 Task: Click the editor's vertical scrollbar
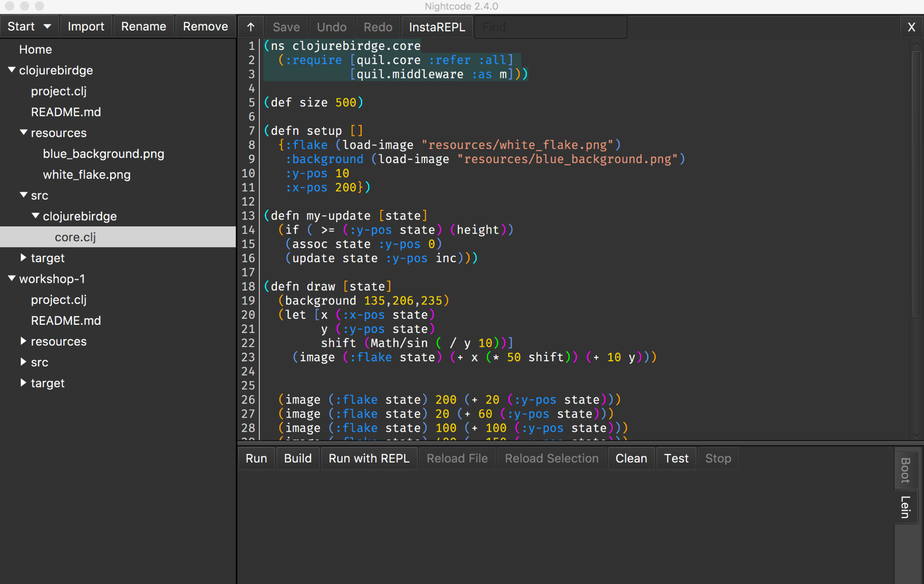click(916, 185)
